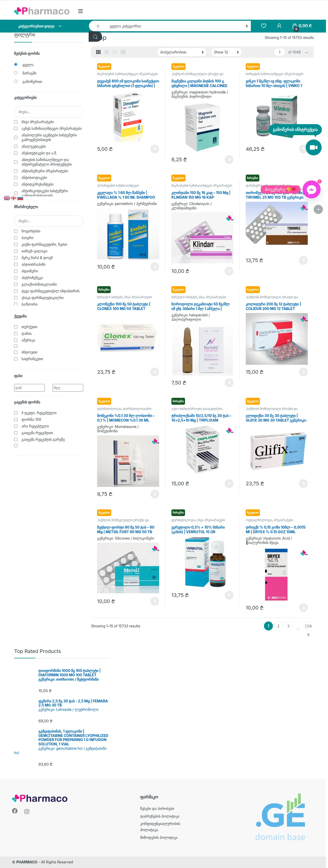Click the დან minimum price field
328x868 pixels.
(x=29, y=388)
